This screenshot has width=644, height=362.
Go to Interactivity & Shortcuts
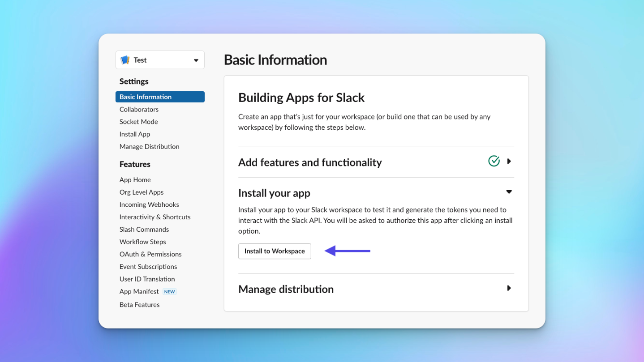(155, 217)
